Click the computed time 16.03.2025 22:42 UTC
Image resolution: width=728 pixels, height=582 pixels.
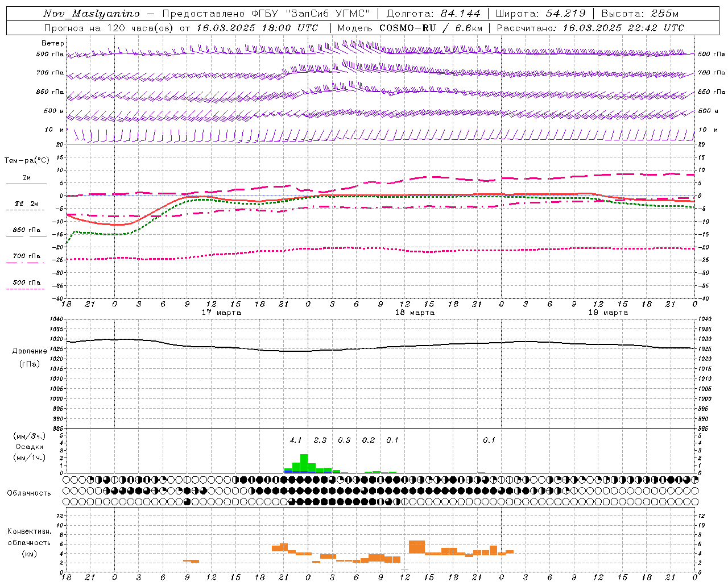[x=624, y=28]
